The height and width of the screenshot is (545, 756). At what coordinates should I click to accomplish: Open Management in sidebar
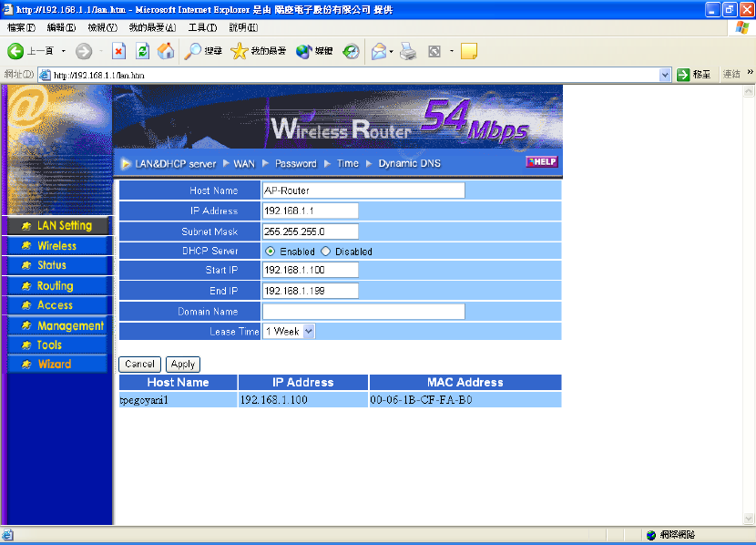57,325
